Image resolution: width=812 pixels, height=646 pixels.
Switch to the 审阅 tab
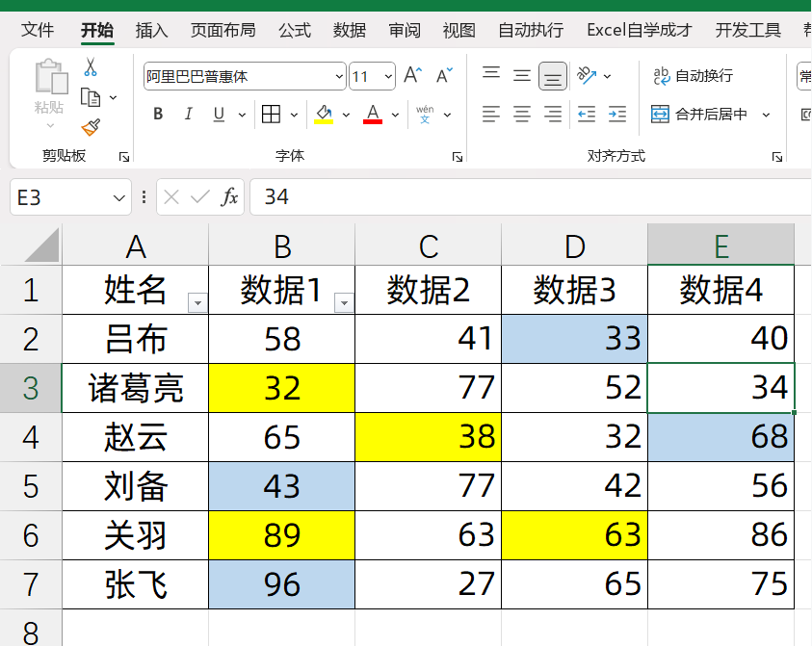coord(405,30)
